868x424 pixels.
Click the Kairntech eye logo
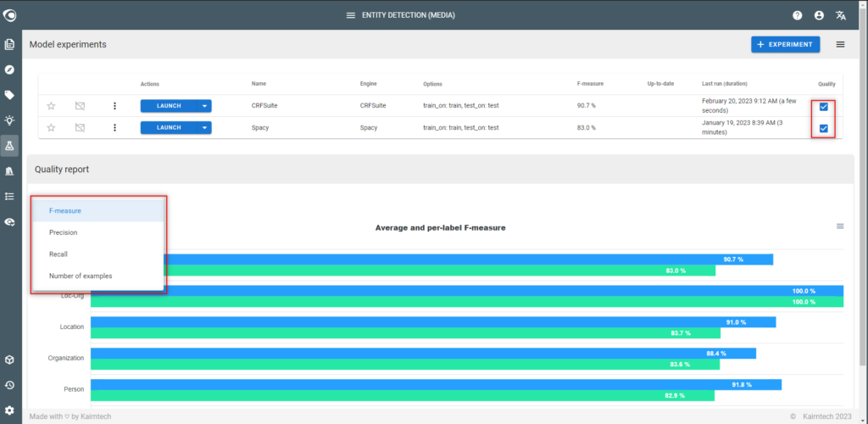coord(9,15)
